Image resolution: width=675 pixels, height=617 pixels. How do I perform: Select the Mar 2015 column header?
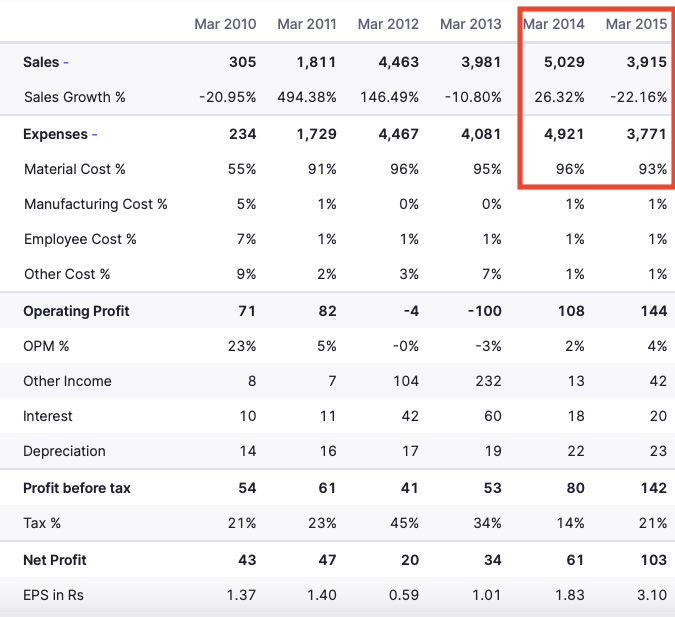tap(636, 24)
